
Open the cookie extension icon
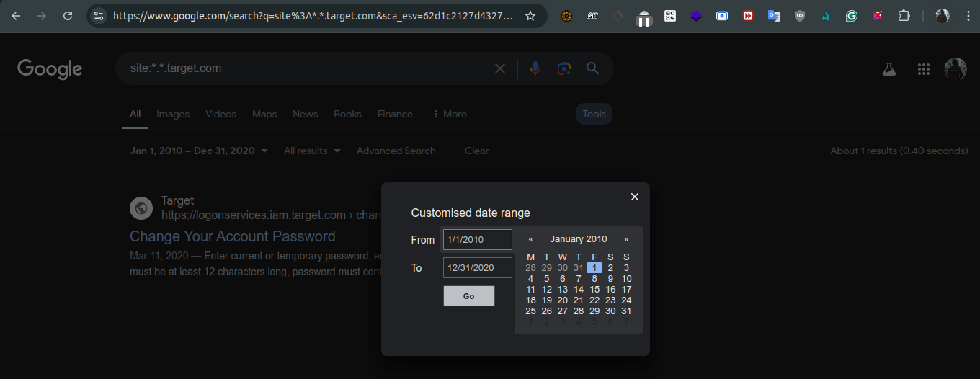(x=566, y=15)
